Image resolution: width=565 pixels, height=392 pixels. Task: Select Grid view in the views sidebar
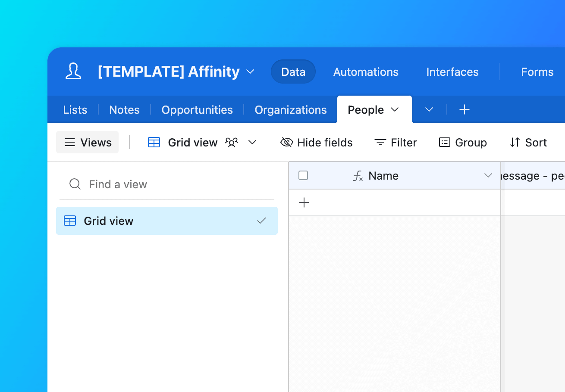click(x=167, y=221)
